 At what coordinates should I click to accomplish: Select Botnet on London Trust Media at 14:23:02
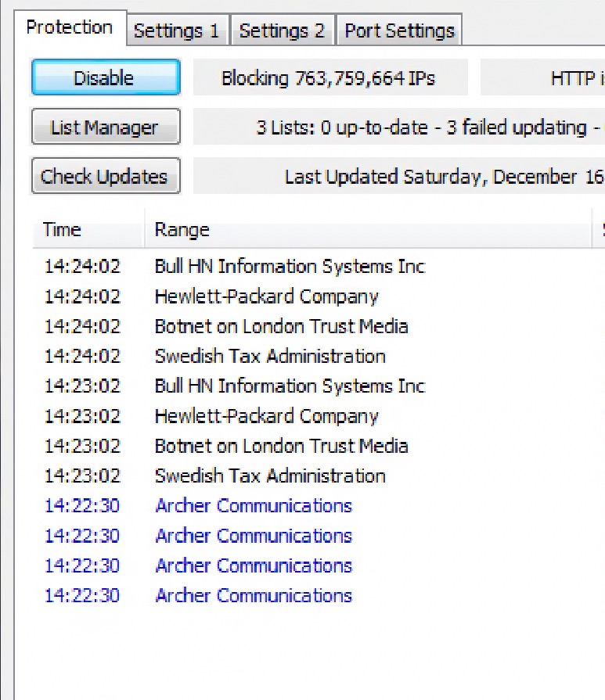click(x=281, y=446)
